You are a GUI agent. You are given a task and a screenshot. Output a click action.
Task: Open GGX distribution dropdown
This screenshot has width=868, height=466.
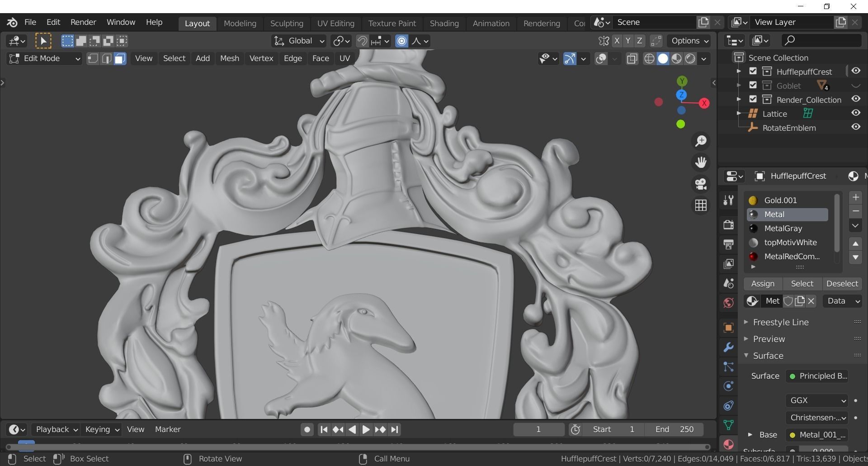pyautogui.click(x=816, y=401)
